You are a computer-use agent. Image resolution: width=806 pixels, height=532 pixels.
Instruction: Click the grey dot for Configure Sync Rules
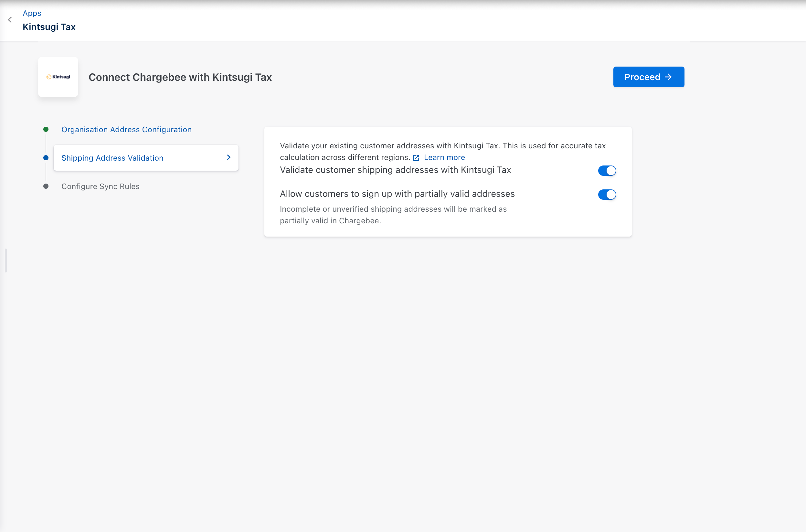(46, 186)
